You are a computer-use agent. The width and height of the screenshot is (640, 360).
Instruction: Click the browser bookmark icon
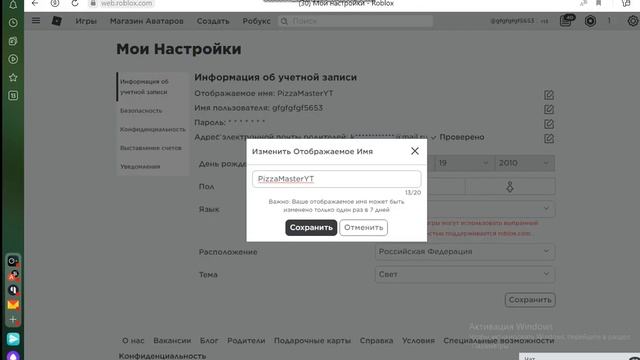598,3
